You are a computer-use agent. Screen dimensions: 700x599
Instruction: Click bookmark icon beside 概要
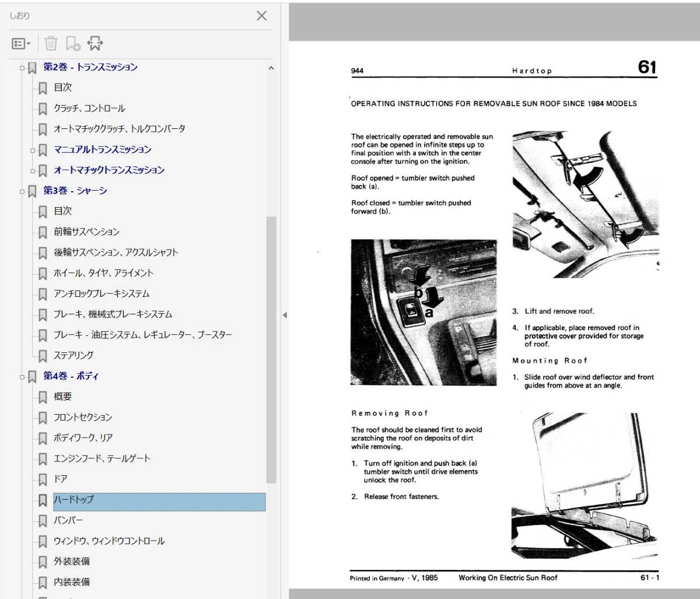pos(43,397)
